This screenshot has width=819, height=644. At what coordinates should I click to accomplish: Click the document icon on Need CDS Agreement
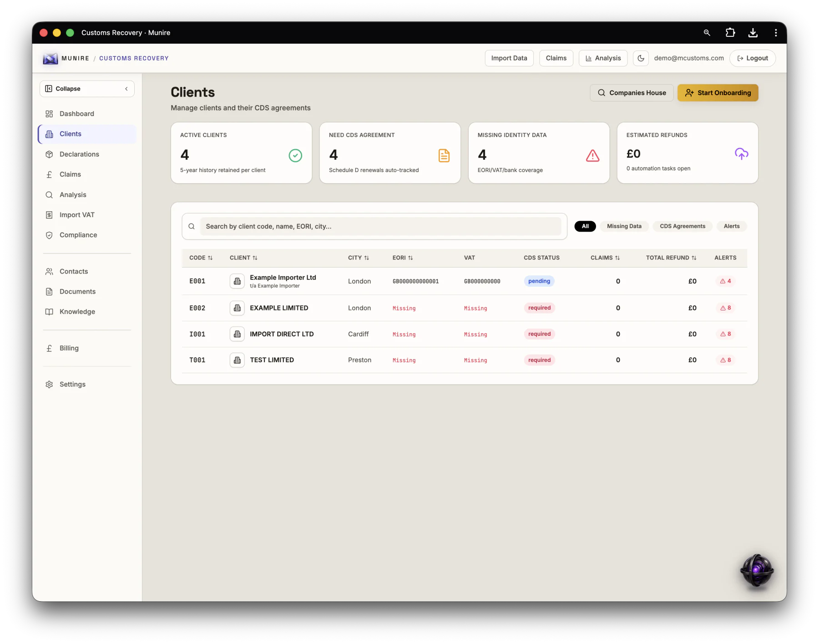point(444,156)
